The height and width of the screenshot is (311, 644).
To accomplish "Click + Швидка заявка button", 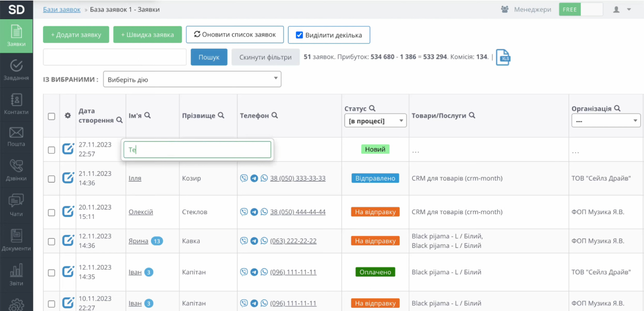I will click(147, 35).
